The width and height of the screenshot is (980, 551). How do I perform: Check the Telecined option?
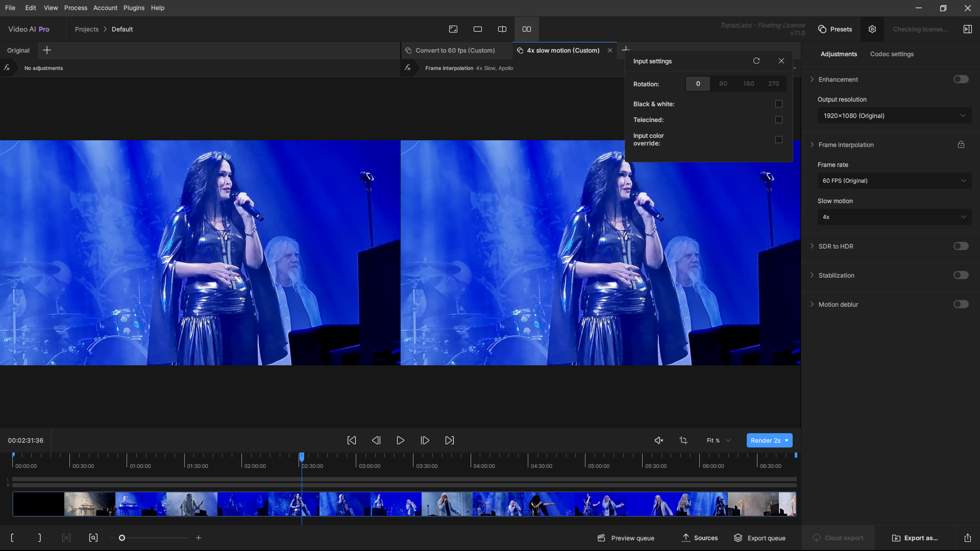(x=779, y=120)
